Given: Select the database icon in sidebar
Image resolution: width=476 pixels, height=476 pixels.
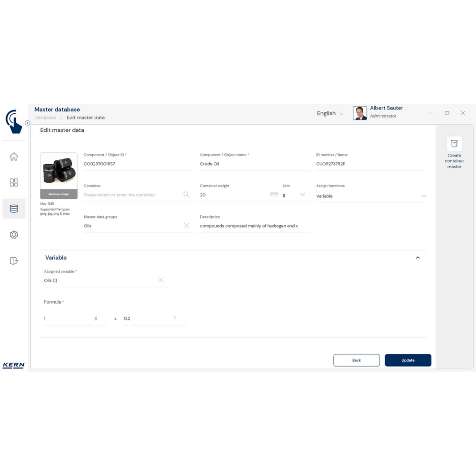Looking at the screenshot, I should click(14, 208).
